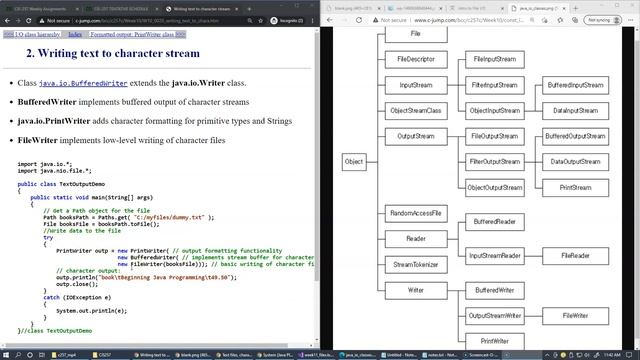Viewport: 640px width, 360px height.
Task: Open Edge favorites star icon
Action: point(560,20)
